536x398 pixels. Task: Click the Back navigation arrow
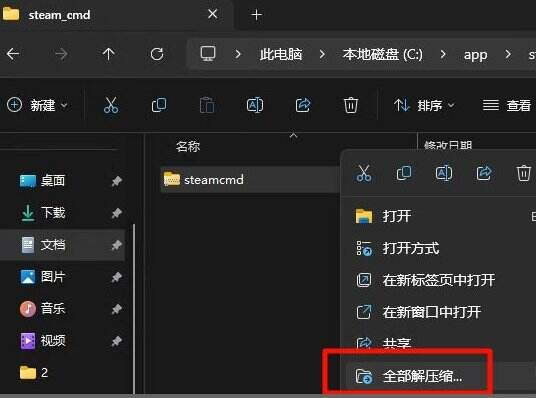point(13,54)
